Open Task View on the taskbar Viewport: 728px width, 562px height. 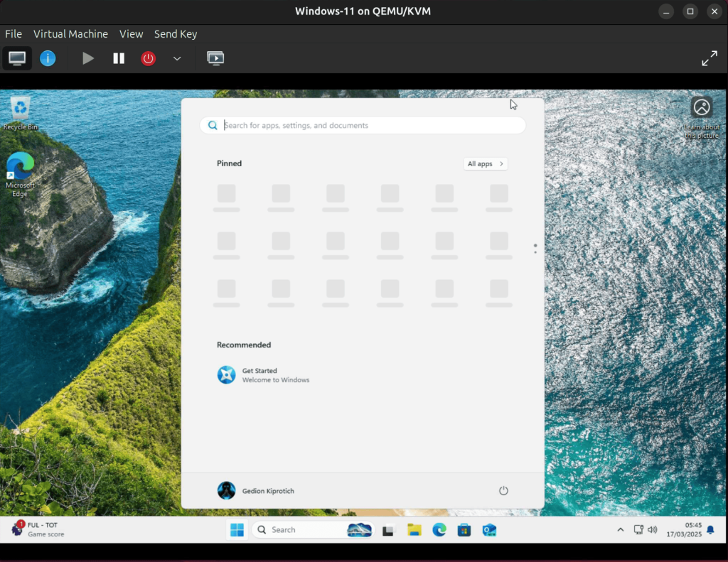388,529
